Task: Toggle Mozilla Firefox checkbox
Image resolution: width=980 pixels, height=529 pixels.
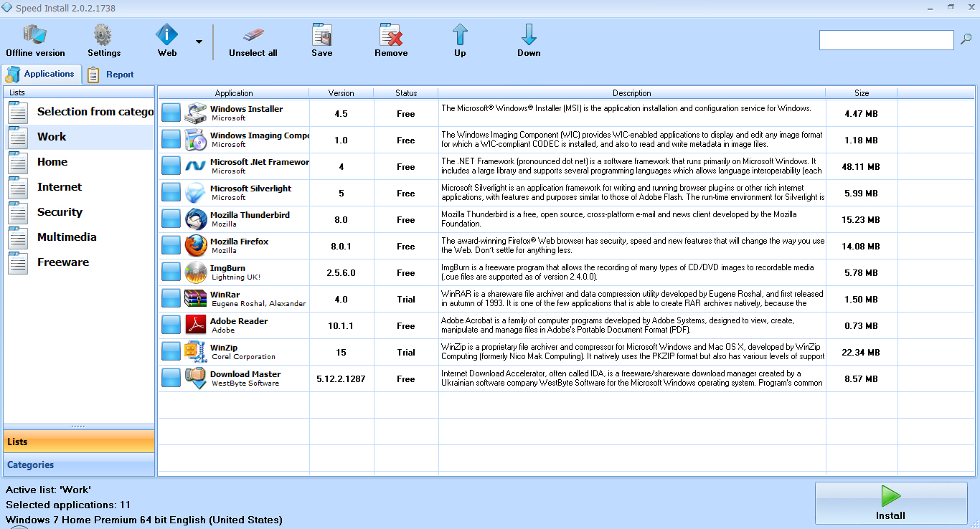Action: click(x=171, y=246)
